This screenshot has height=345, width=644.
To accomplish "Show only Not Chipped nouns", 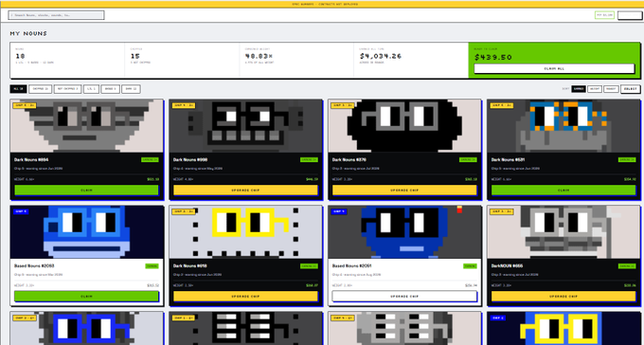I will (x=68, y=89).
